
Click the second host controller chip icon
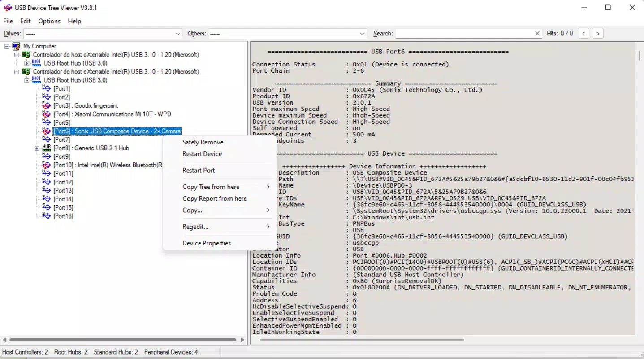[26, 72]
